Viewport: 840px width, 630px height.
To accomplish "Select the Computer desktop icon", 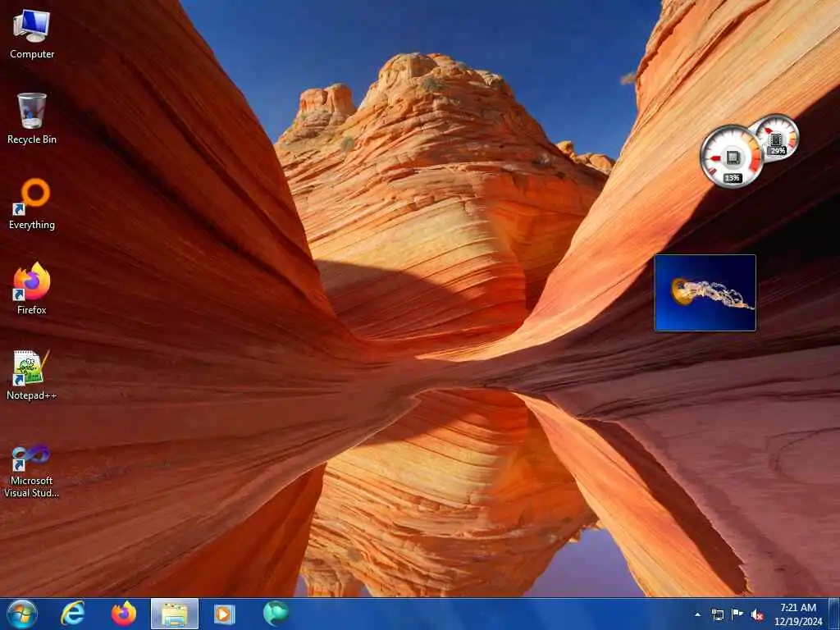I will [32, 34].
